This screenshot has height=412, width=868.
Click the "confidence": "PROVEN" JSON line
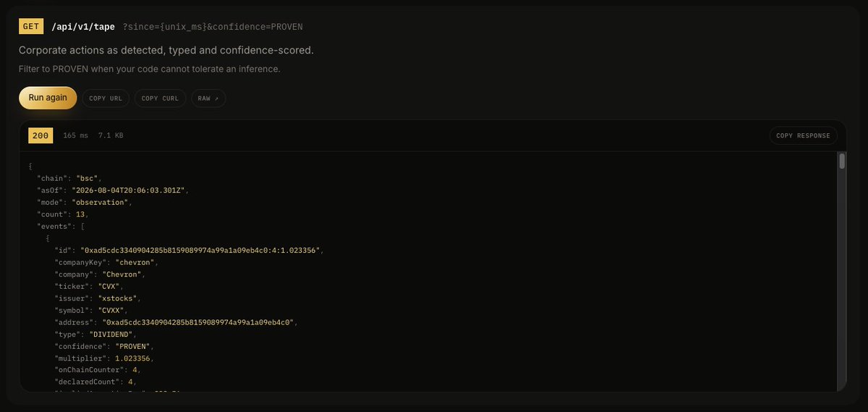[105, 346]
